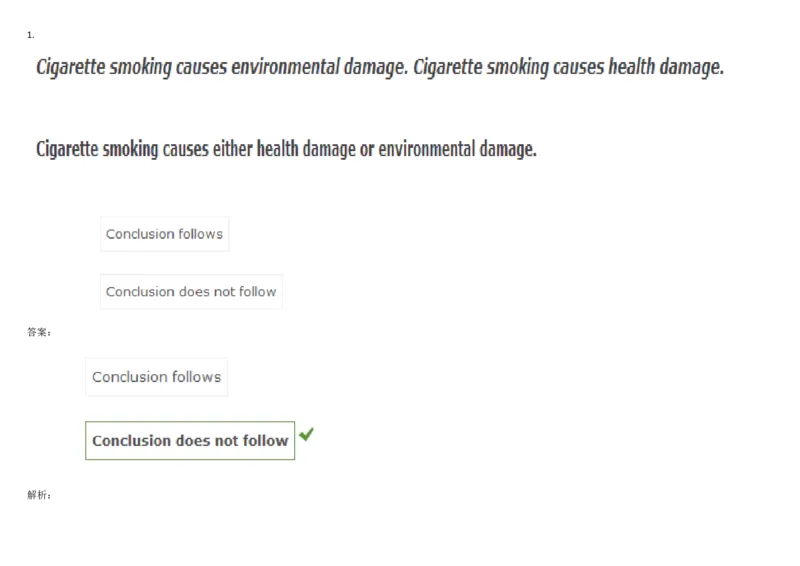This screenshot has width=800, height=566.
Task: Click "Cigarette" starting the conclusion statement
Action: pos(67,150)
